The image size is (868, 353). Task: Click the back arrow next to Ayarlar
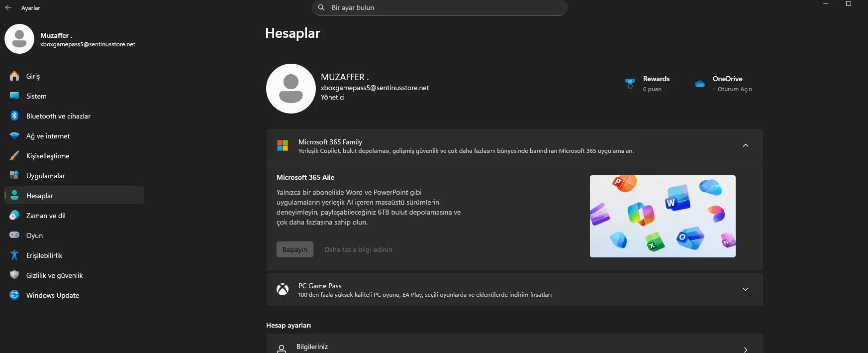click(8, 8)
